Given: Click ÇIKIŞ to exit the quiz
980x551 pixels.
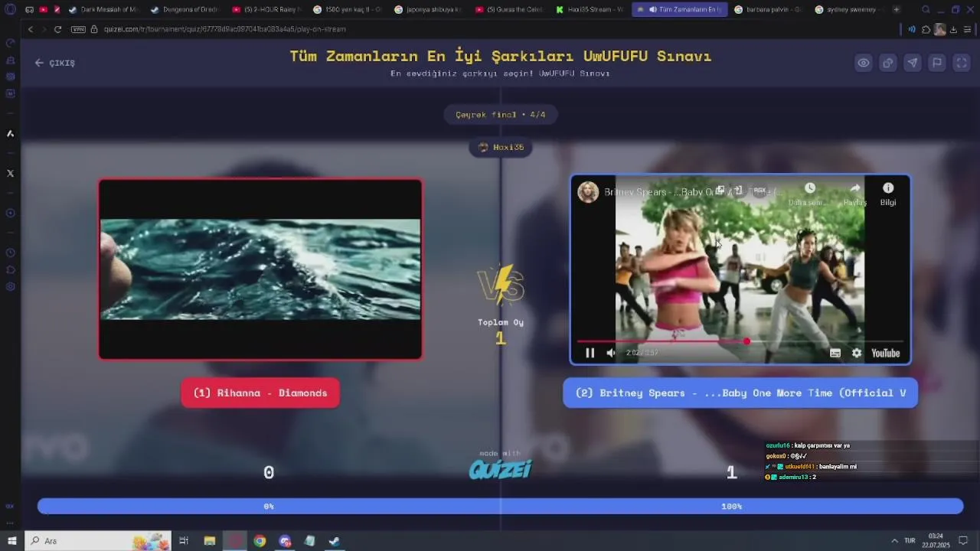Looking at the screenshot, I should pyautogui.click(x=55, y=63).
